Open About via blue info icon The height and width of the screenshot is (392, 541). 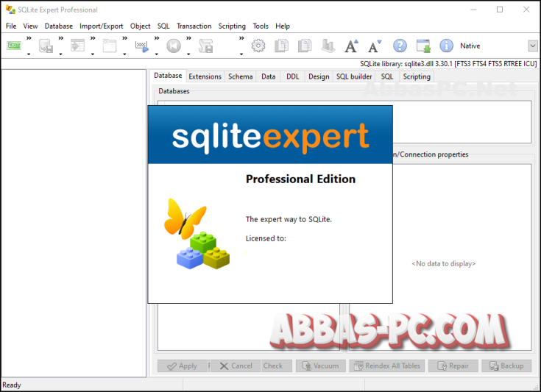[446, 46]
